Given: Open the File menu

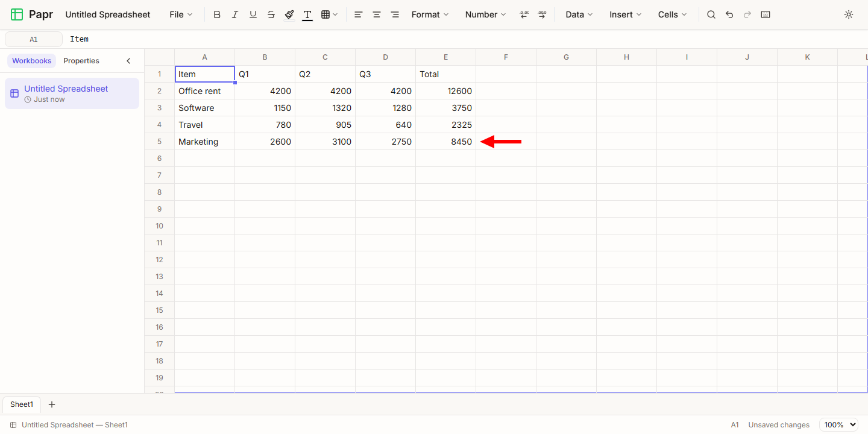Looking at the screenshot, I should [x=181, y=14].
